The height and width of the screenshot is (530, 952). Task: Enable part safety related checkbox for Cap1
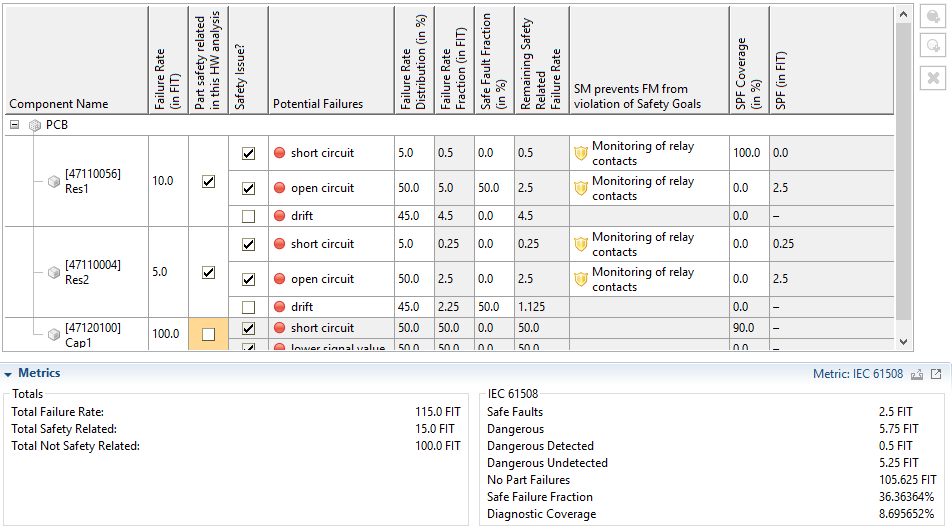208,335
